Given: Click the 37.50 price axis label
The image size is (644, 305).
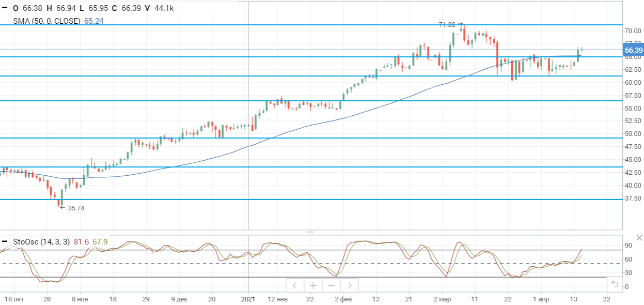Looking at the screenshot, I should click(x=633, y=198).
